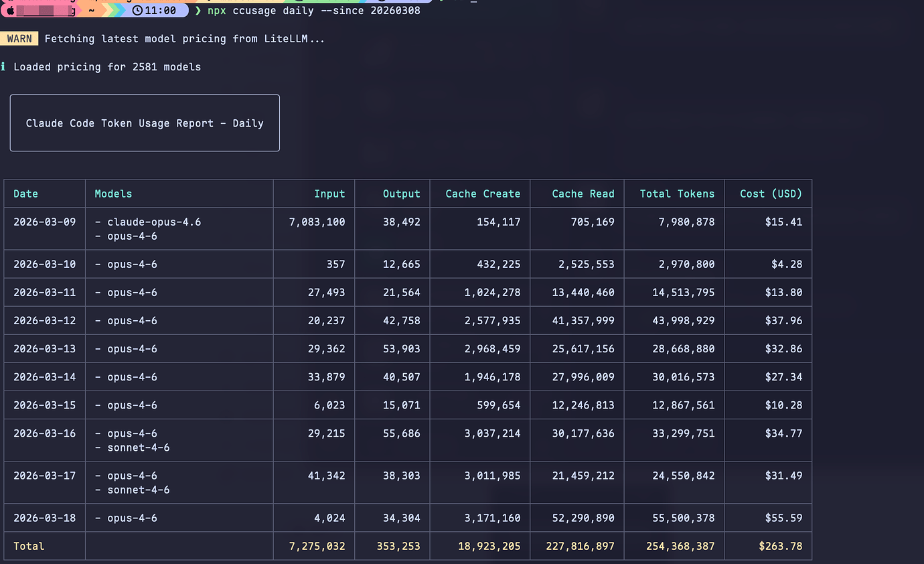Click the home tilde prompt segment
Screen dimensions: 924x564
pyautogui.click(x=91, y=11)
